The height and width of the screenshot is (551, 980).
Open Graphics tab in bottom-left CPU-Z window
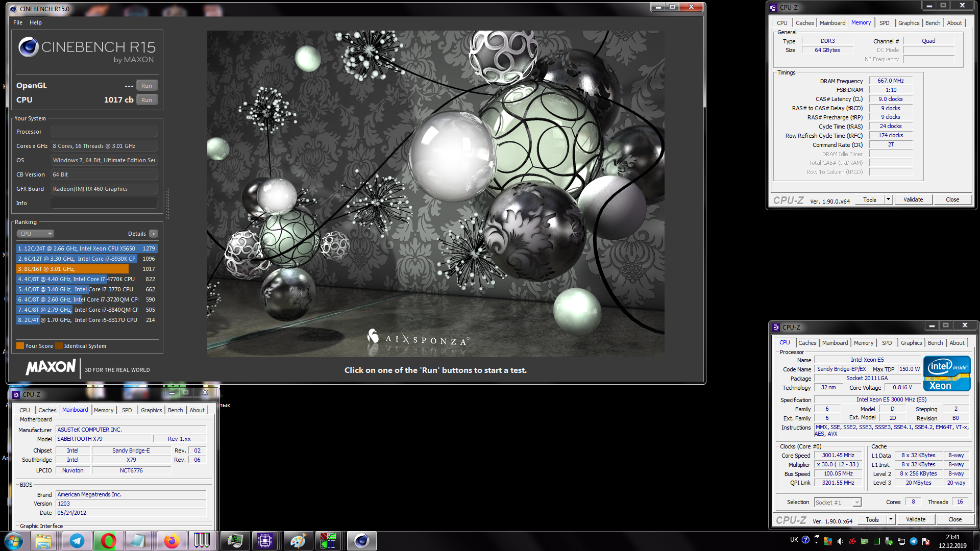point(152,410)
